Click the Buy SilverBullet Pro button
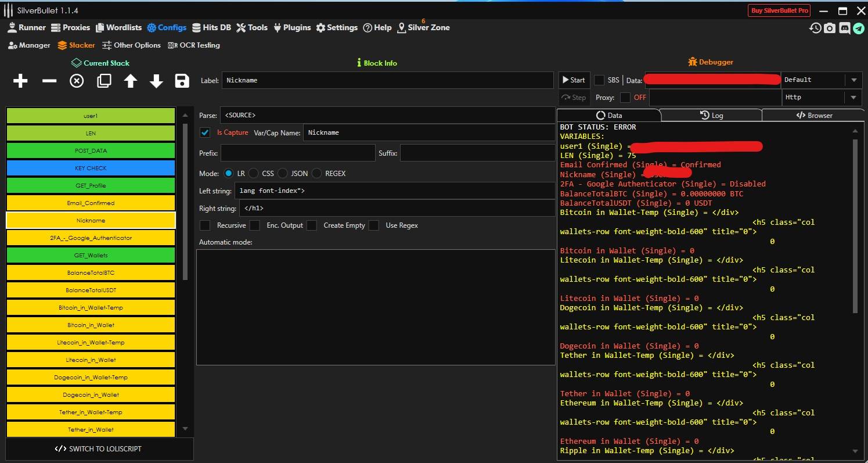This screenshot has height=463, width=868. coord(780,10)
